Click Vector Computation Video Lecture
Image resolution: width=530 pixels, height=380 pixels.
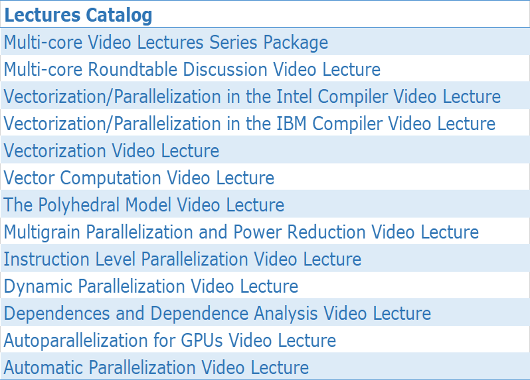pos(139,178)
